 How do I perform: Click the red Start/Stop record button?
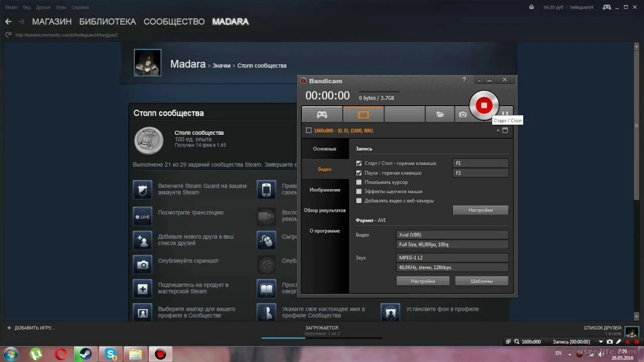(x=484, y=105)
